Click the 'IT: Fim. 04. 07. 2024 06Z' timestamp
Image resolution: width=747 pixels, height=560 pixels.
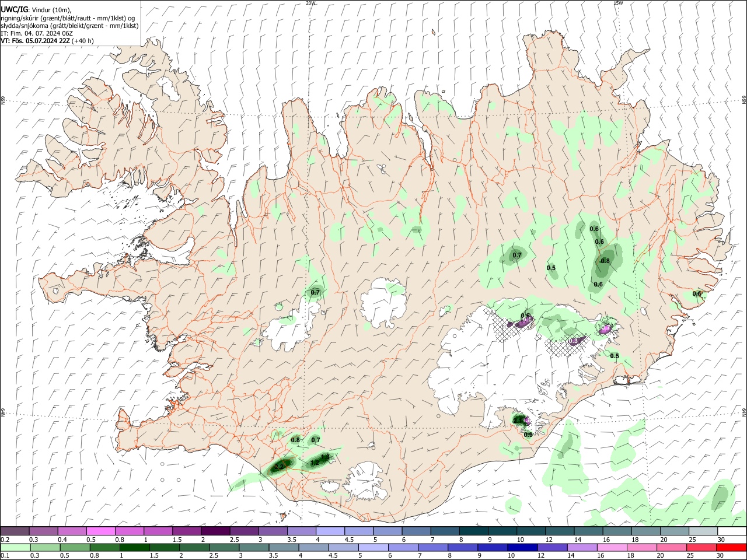(x=37, y=33)
